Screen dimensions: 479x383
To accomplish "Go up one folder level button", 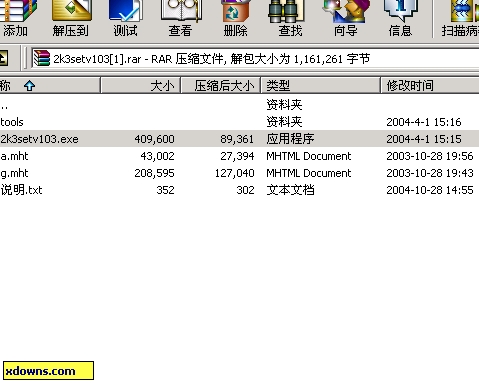I will (3, 59).
